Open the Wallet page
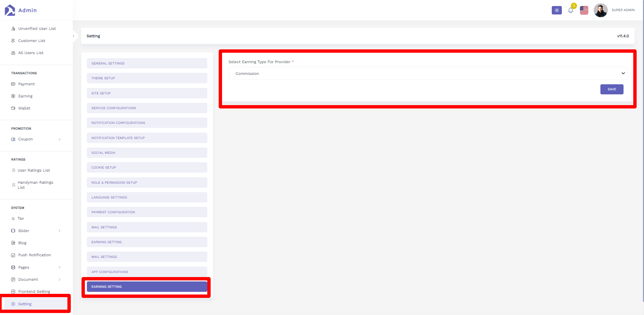 (24, 108)
